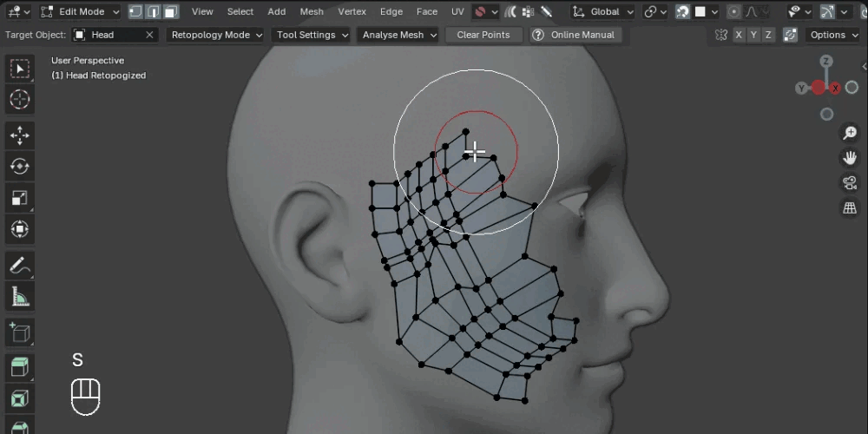The width and height of the screenshot is (868, 434).
Task: Toggle X axis mirror
Action: click(x=739, y=35)
